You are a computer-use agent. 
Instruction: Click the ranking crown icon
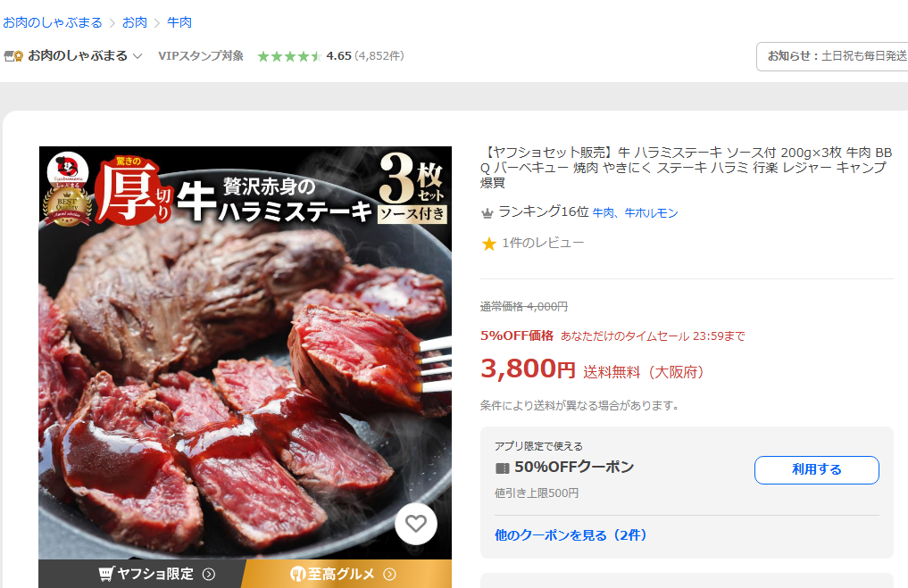(487, 213)
